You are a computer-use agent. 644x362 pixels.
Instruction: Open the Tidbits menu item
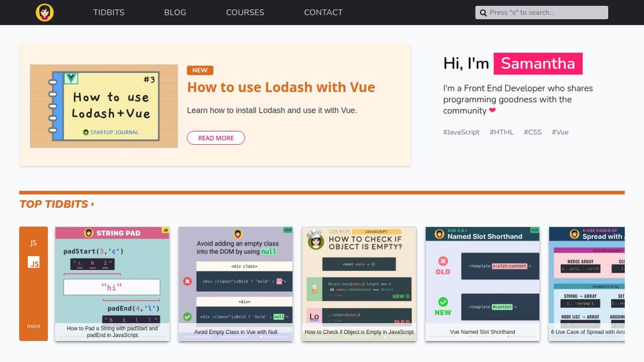pyautogui.click(x=109, y=12)
